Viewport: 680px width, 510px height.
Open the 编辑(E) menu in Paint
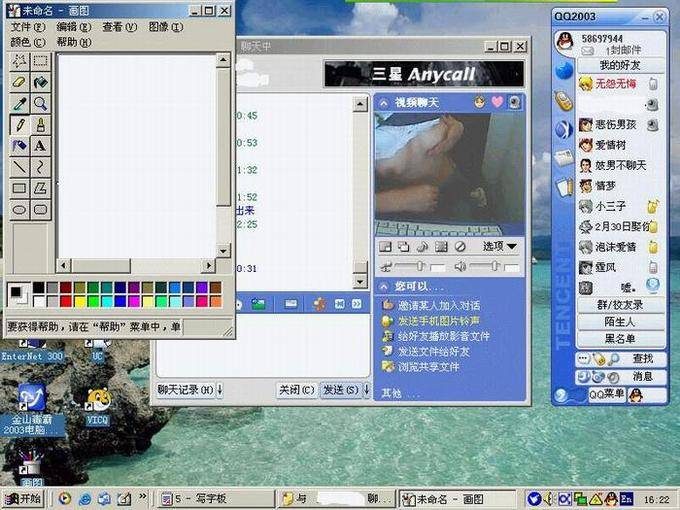click(x=74, y=27)
